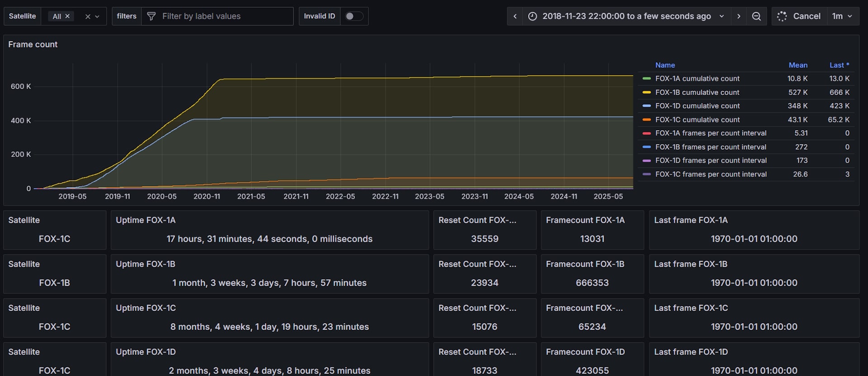The height and width of the screenshot is (376, 868).
Task: Shift time range backward with left arrow
Action: (x=515, y=16)
